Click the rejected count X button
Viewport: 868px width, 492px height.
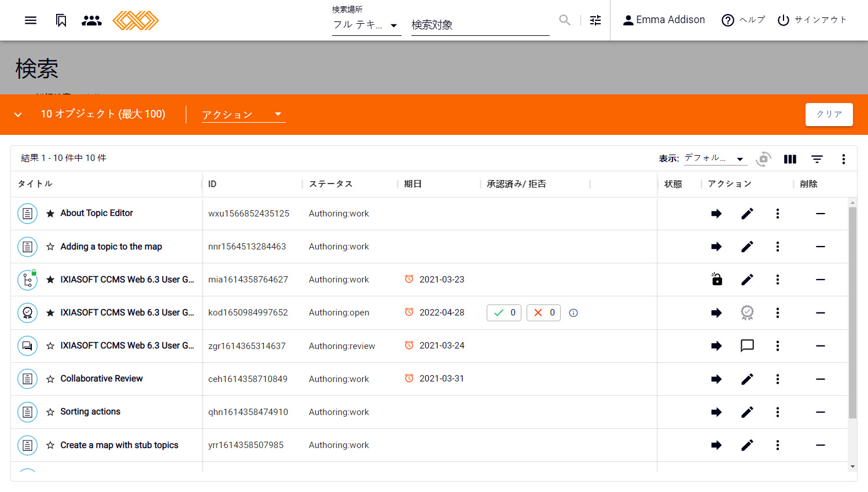click(x=543, y=313)
